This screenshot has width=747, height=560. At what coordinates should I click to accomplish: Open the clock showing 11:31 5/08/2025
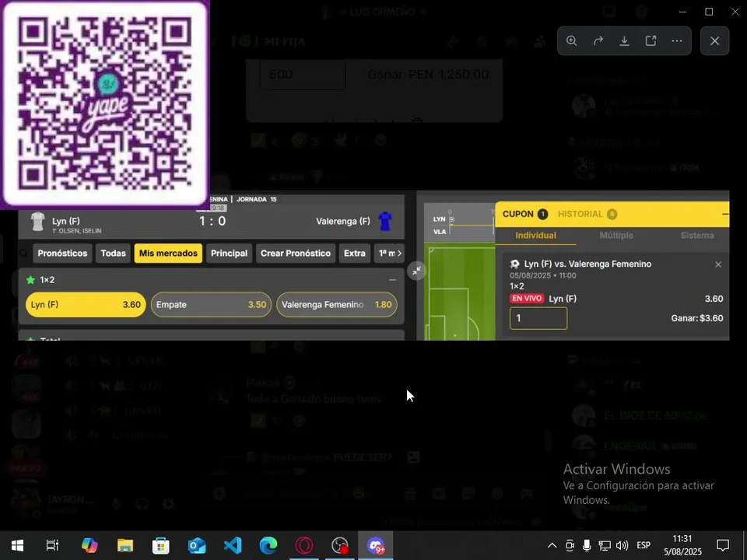point(682,545)
